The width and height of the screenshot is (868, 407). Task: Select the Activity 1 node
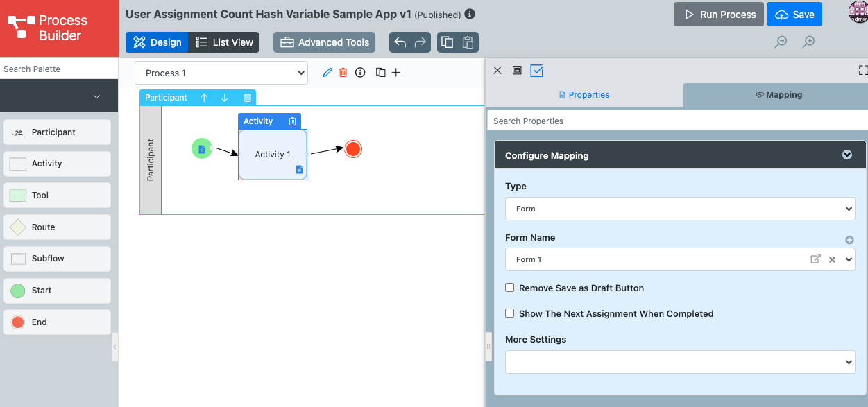coord(273,155)
